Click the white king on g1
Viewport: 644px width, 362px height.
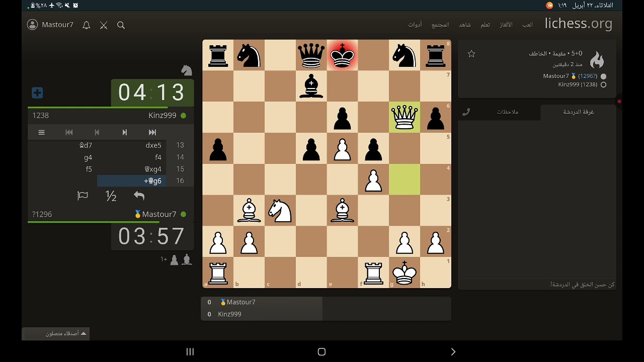[x=405, y=273]
